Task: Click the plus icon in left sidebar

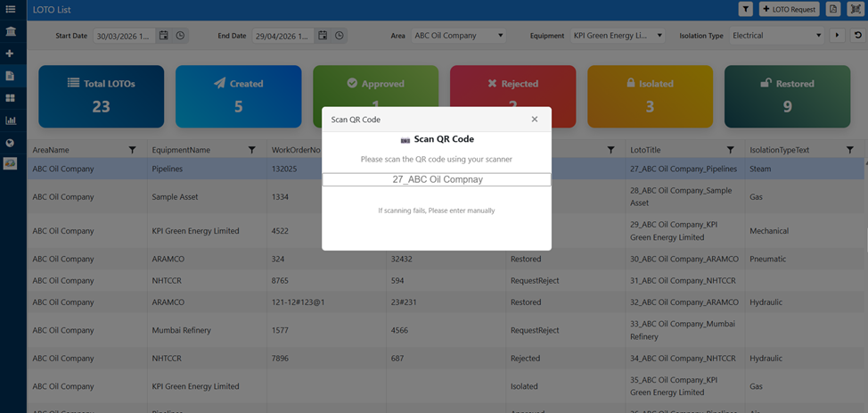Action: (x=10, y=54)
